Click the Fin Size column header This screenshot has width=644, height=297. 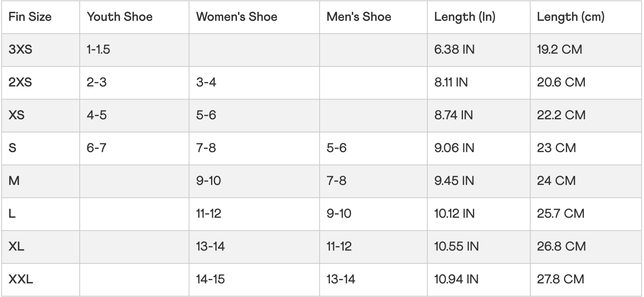click(x=30, y=17)
